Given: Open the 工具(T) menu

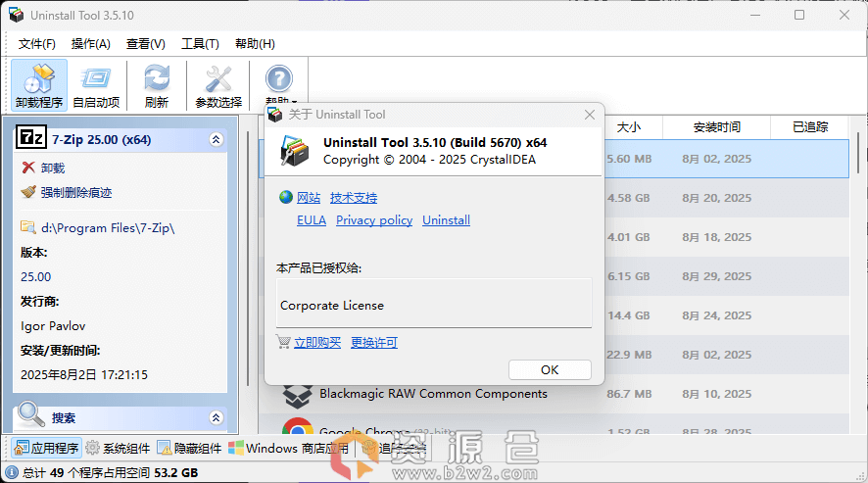Looking at the screenshot, I should [200, 44].
